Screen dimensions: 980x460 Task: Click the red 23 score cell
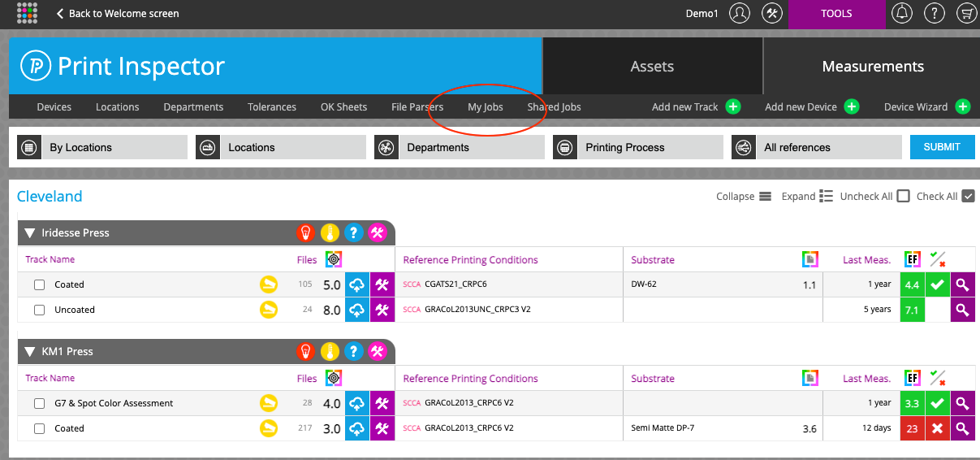click(913, 428)
